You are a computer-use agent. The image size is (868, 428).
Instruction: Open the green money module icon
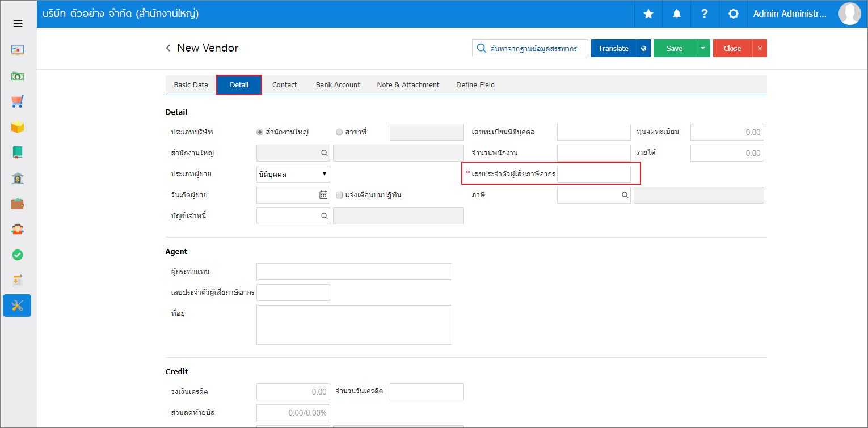pos(18,76)
